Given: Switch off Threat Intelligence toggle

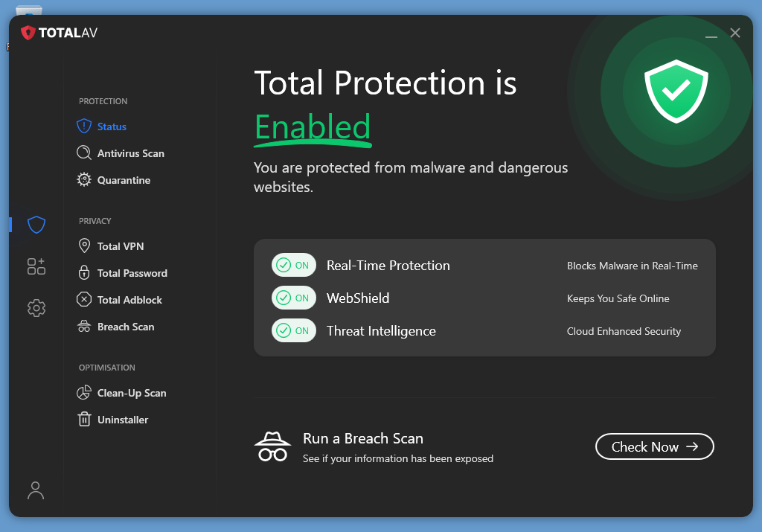Looking at the screenshot, I should point(293,331).
